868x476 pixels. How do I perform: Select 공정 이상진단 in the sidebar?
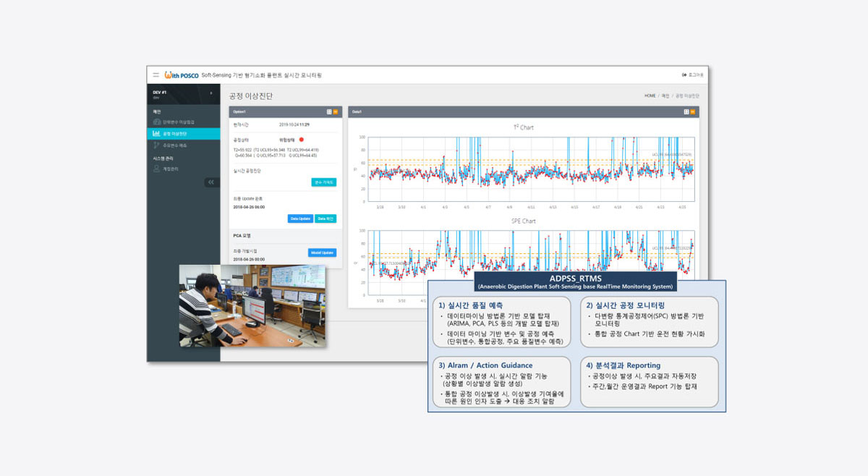click(174, 134)
